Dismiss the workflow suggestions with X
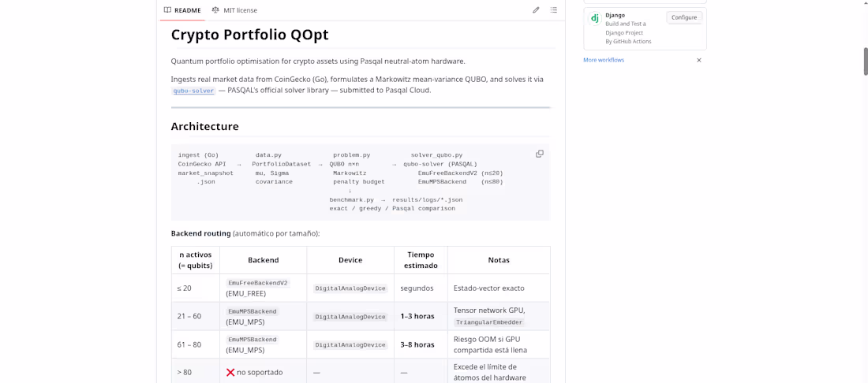 click(x=698, y=60)
